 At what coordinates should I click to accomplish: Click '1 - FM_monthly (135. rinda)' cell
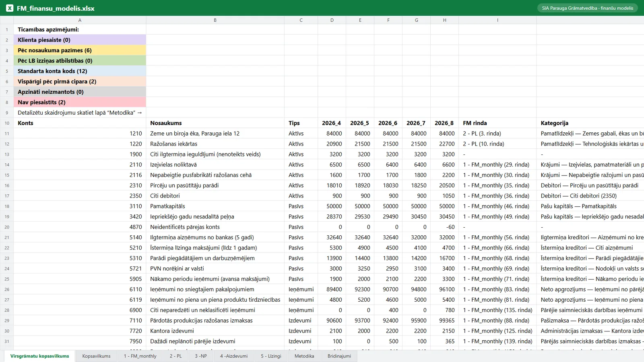coord(497,310)
